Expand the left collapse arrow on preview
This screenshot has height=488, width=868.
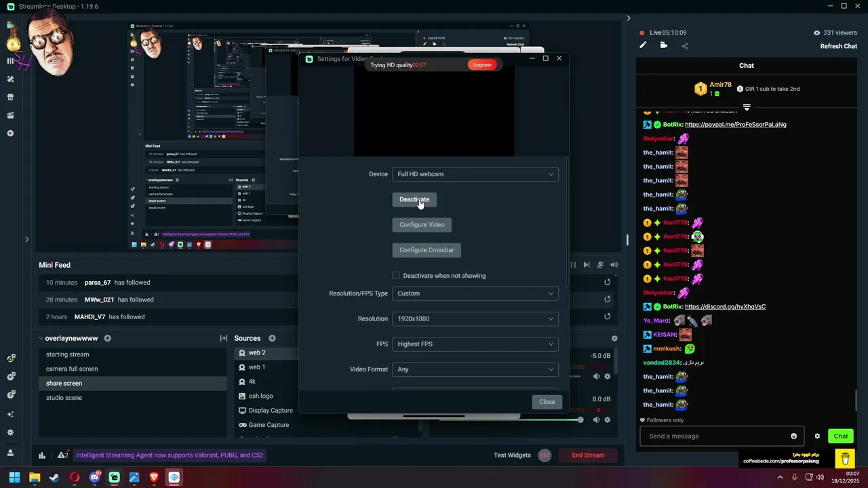tap(27, 239)
